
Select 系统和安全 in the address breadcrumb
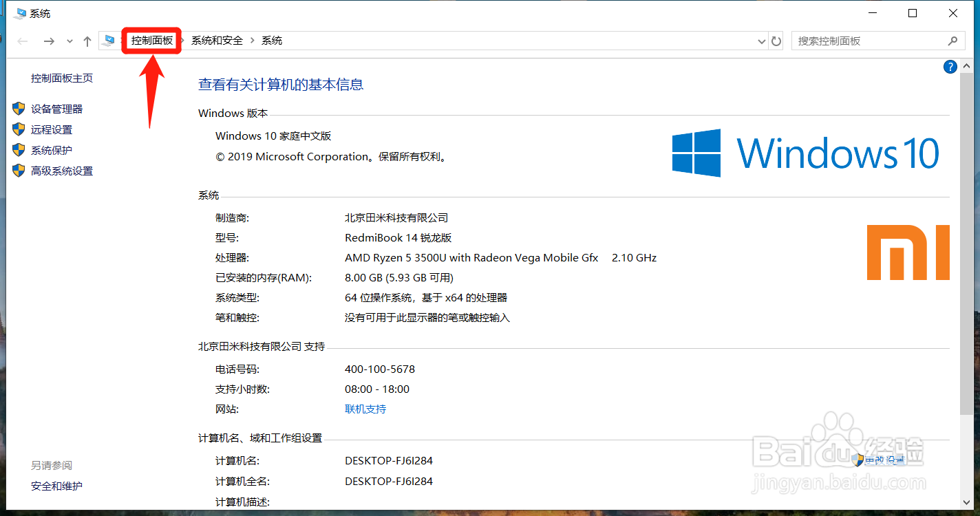click(217, 41)
